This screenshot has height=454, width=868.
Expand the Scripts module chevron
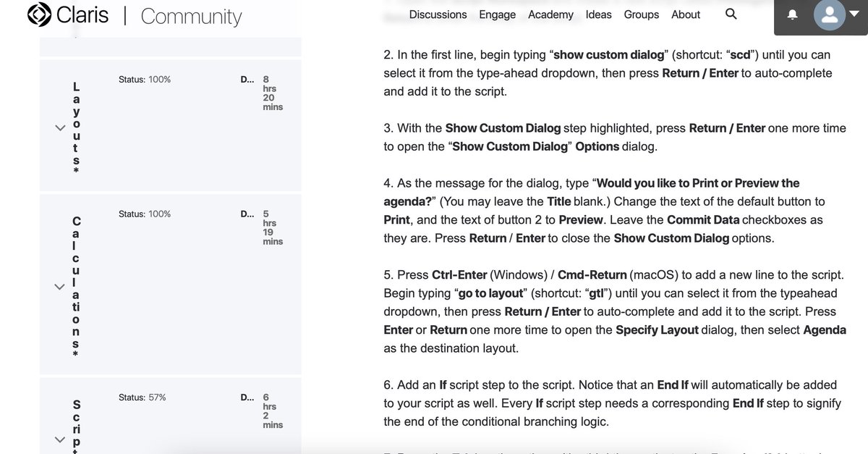click(x=61, y=440)
